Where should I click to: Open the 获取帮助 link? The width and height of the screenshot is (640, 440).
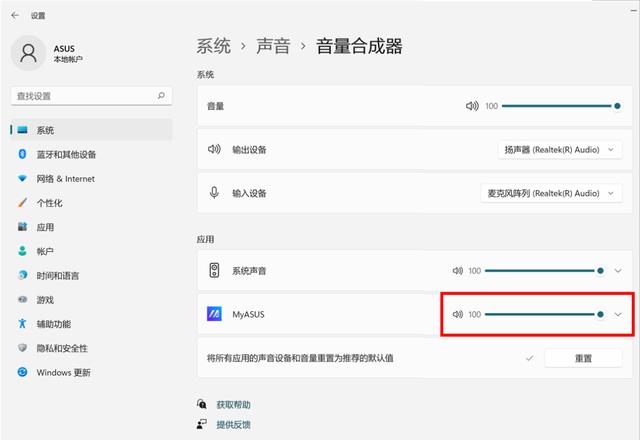233,404
